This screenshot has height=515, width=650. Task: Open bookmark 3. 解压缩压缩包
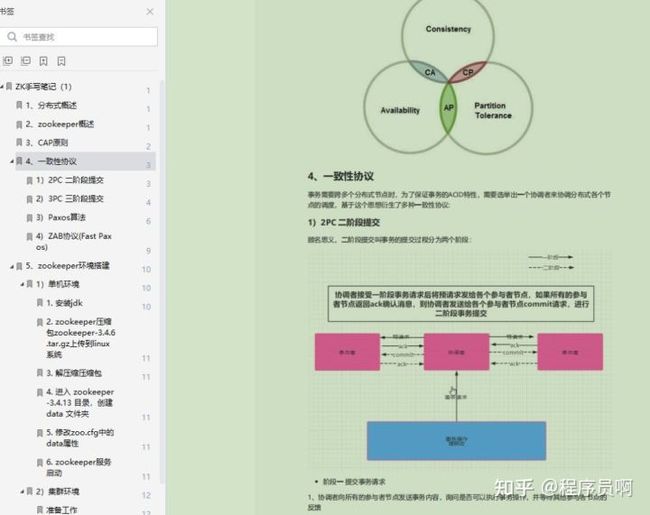pyautogui.click(x=74, y=373)
